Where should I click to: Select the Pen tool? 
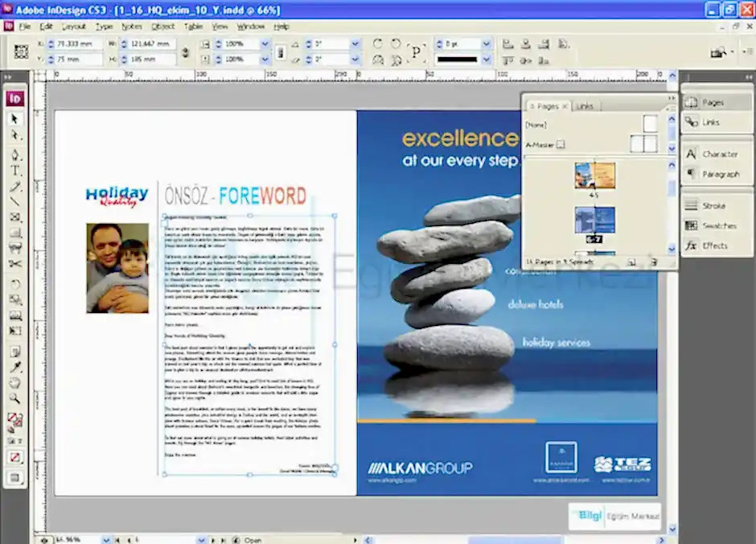15,154
